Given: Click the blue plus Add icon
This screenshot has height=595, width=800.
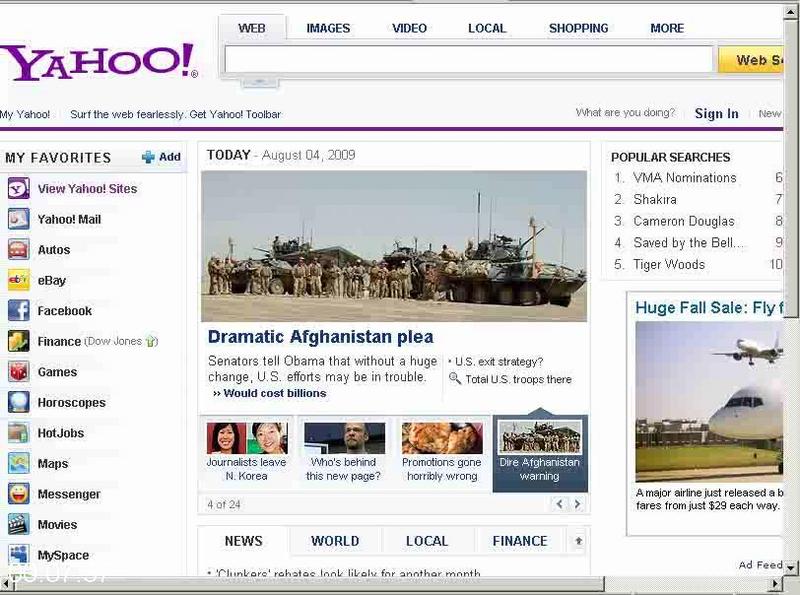Looking at the screenshot, I should (x=148, y=157).
